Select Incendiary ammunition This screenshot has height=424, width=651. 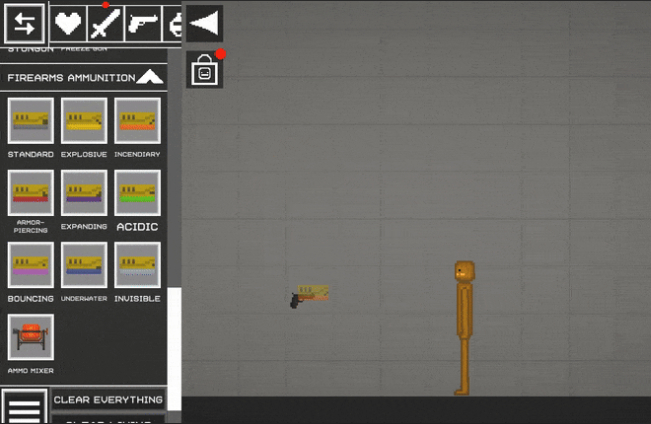click(137, 120)
